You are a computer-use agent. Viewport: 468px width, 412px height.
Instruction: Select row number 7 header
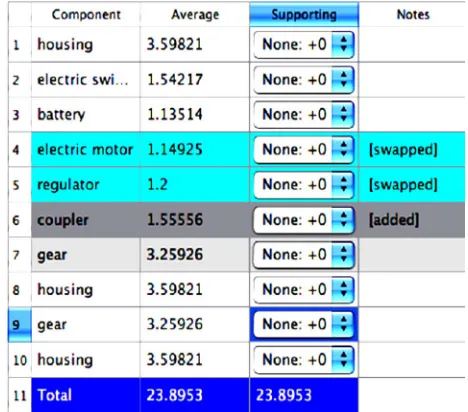[x=20, y=255]
